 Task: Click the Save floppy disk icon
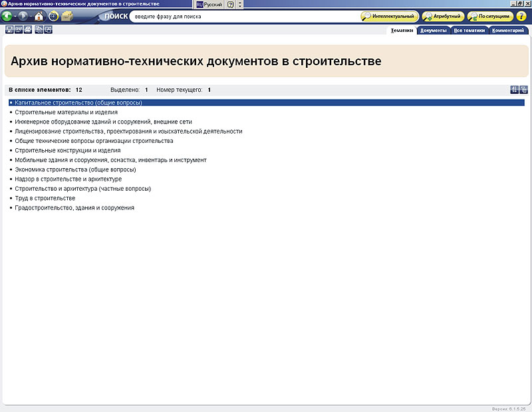coord(9,30)
